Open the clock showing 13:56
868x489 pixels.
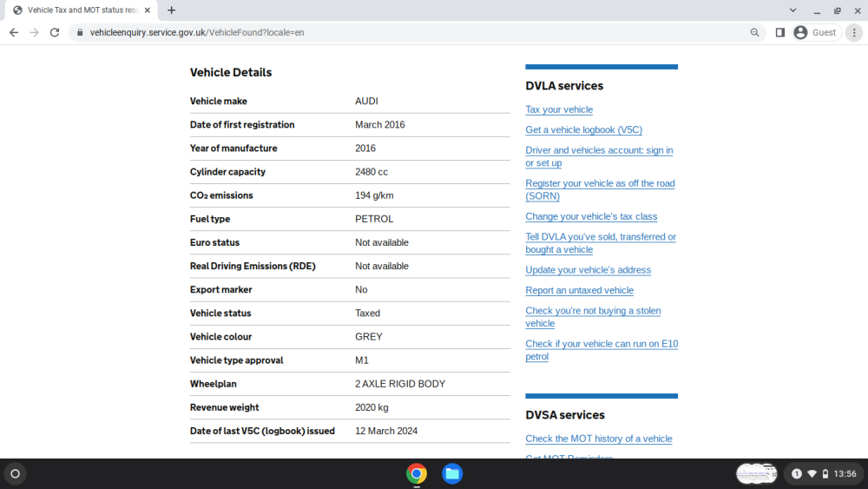click(845, 474)
